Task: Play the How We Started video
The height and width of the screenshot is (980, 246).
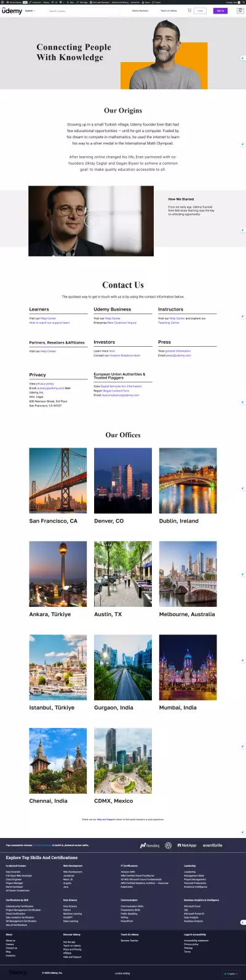Action: [x=91, y=221]
